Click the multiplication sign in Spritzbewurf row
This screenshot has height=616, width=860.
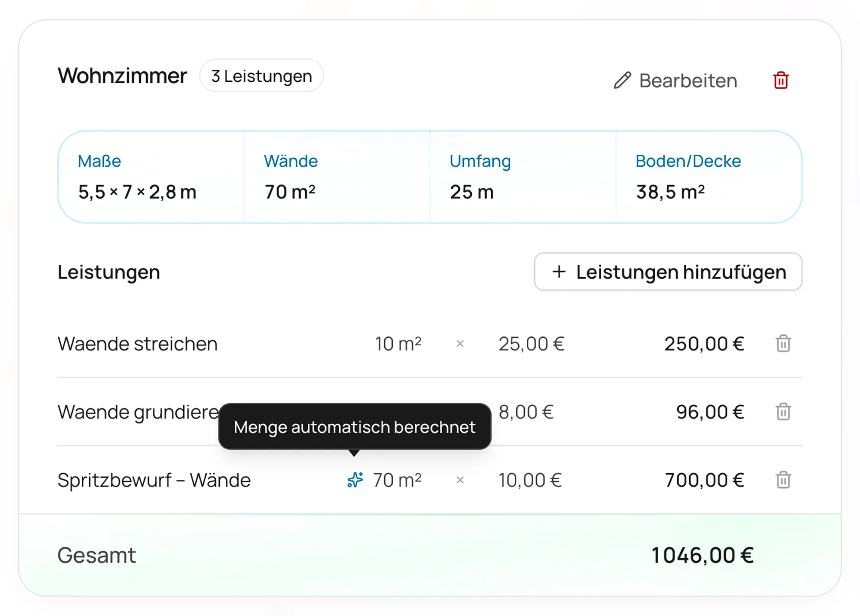[x=460, y=480]
